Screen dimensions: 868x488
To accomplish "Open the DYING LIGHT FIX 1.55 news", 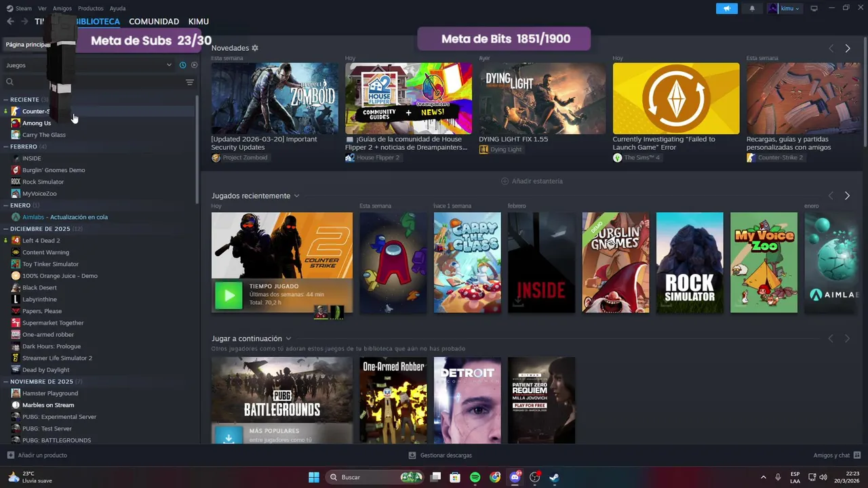I will pos(542,98).
